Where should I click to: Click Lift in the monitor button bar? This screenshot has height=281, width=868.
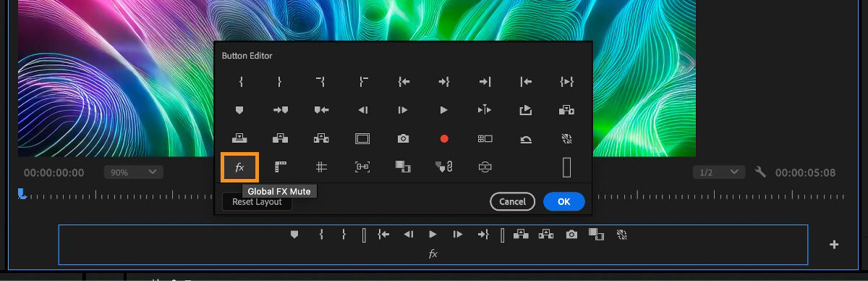[520, 234]
